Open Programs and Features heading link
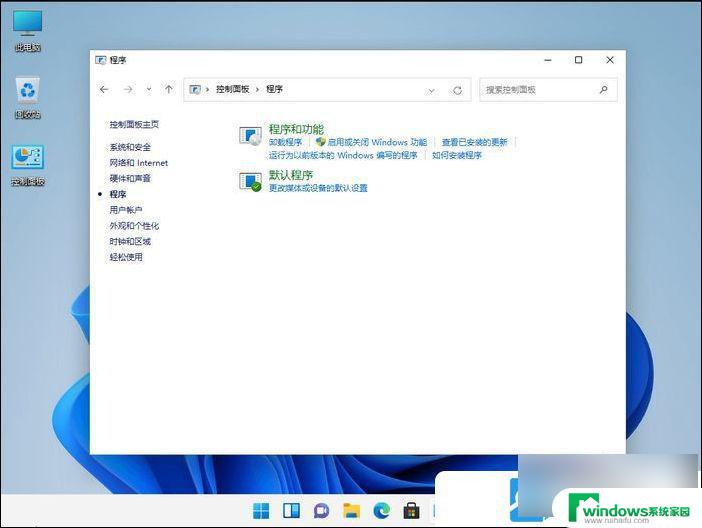The width and height of the screenshot is (702, 528). coord(296,129)
